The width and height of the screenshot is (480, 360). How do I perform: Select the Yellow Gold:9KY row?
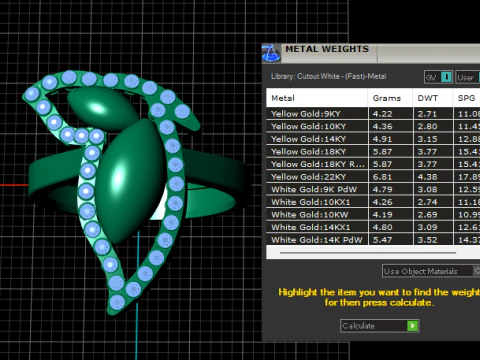tap(373, 114)
